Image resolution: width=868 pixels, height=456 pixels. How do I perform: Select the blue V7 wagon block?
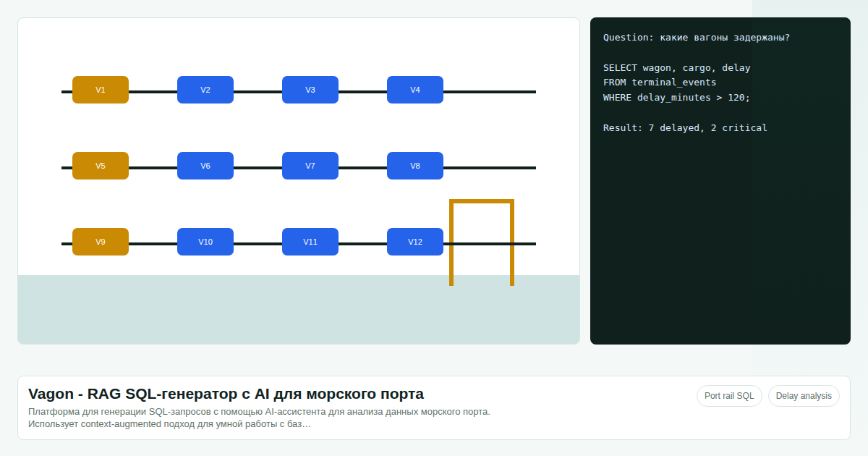pyautogui.click(x=310, y=166)
